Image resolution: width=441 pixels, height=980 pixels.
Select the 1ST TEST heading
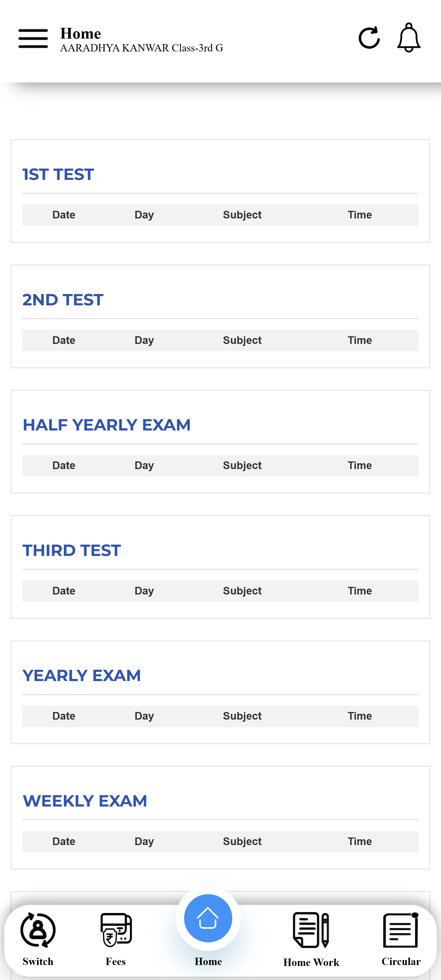(x=58, y=175)
